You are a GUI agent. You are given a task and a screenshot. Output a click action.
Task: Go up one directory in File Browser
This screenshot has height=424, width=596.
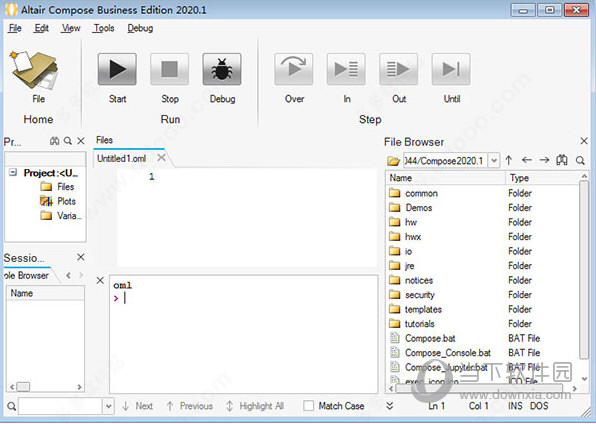(x=509, y=160)
